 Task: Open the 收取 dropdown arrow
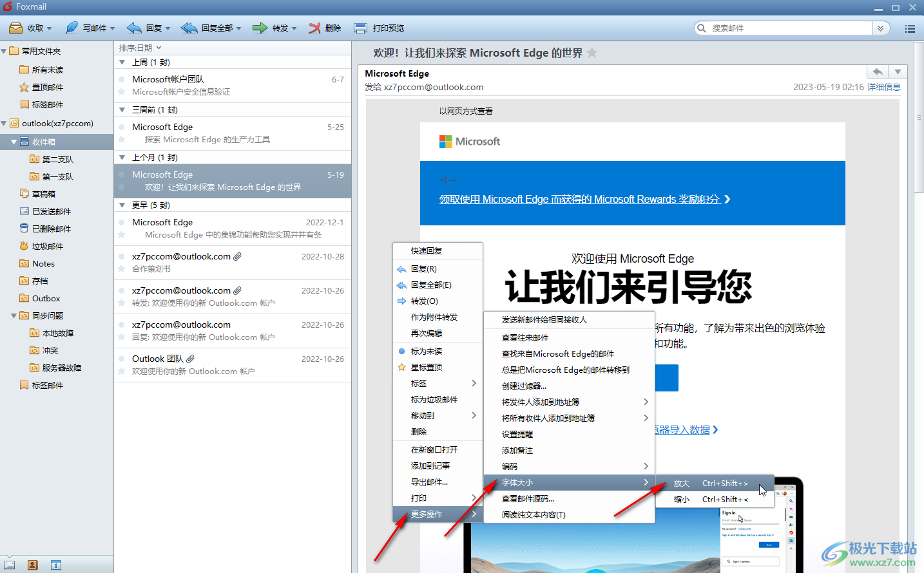click(x=50, y=28)
